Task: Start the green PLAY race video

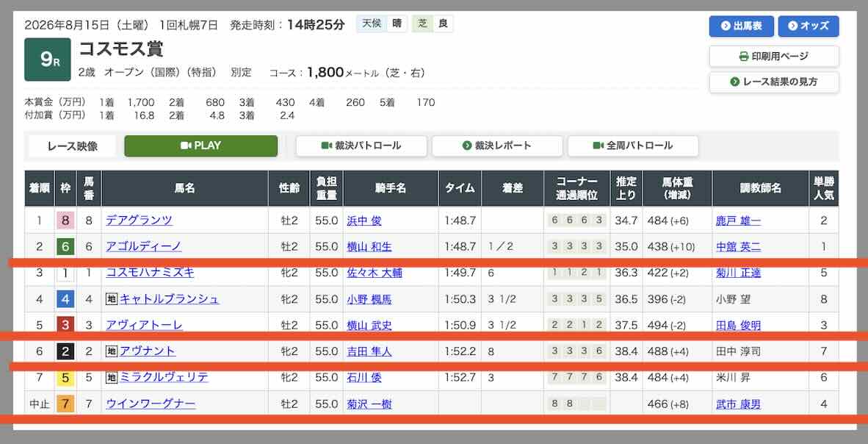Action: coord(201,146)
